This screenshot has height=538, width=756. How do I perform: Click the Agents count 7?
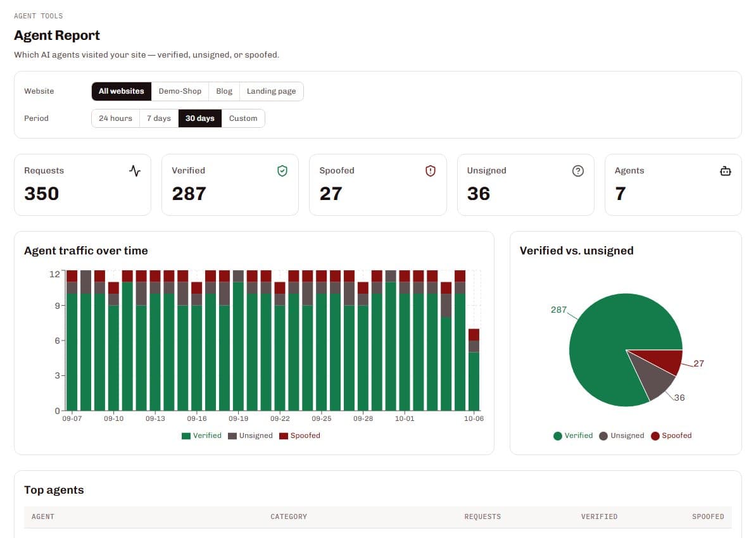(x=621, y=194)
